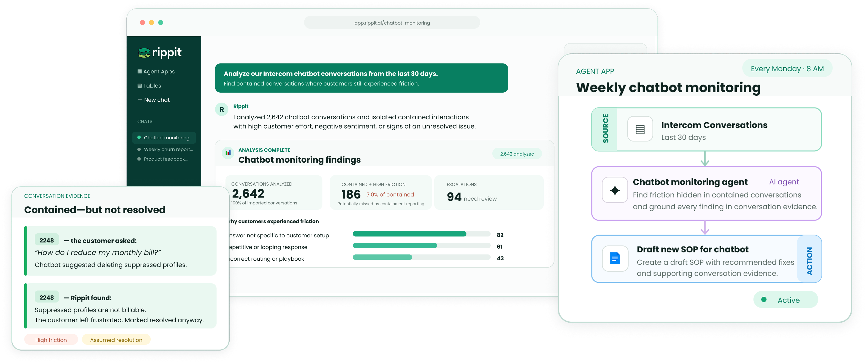Open Agent Apps in sidebar
This screenshot has width=868, height=364.
coord(156,71)
